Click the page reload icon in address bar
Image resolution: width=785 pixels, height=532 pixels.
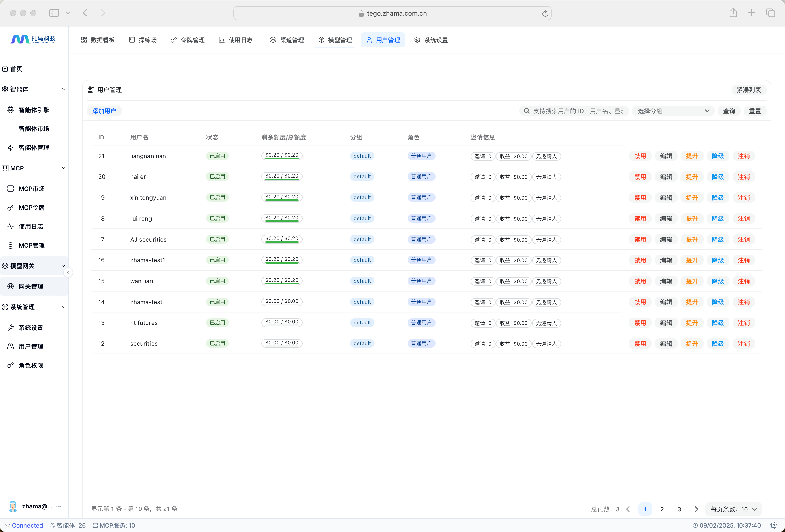[545, 14]
